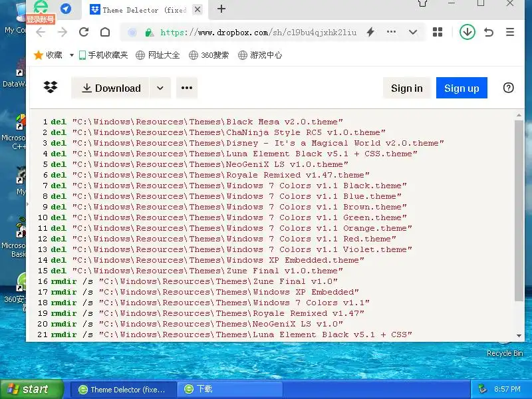Click the 8:57 PM tray clock
Viewport: 532px width, 399px height.
(x=507, y=389)
